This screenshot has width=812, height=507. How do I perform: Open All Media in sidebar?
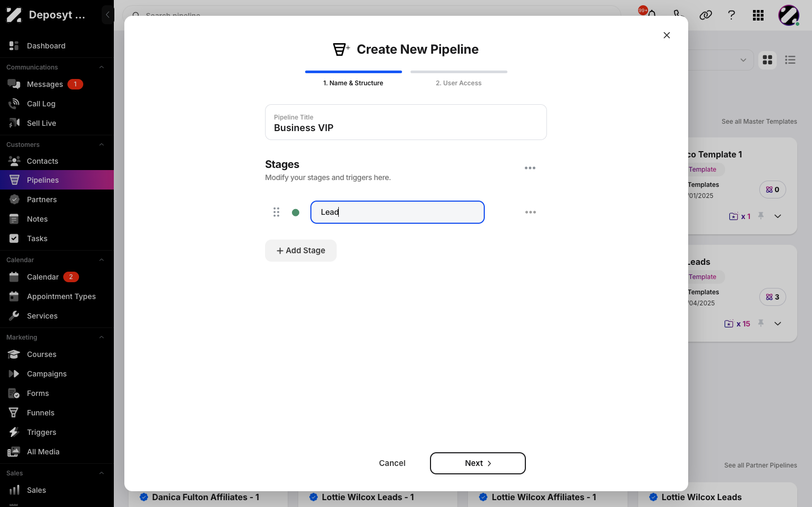point(57,452)
